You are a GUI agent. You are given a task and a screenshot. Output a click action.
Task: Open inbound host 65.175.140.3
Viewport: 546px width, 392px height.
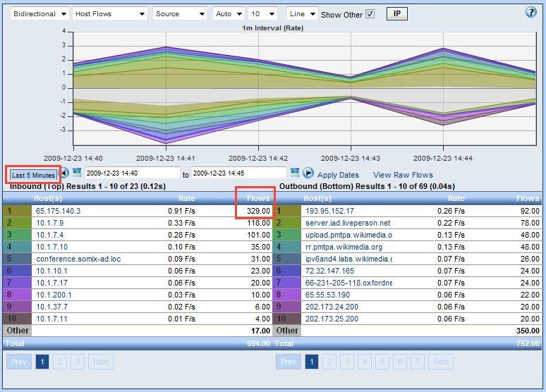(58, 211)
